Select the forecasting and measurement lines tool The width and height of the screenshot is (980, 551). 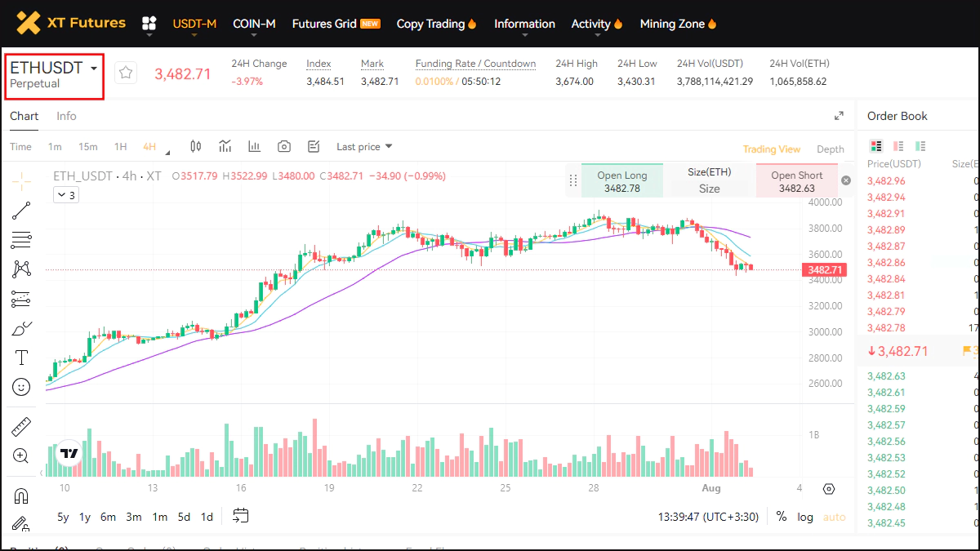[x=21, y=299]
